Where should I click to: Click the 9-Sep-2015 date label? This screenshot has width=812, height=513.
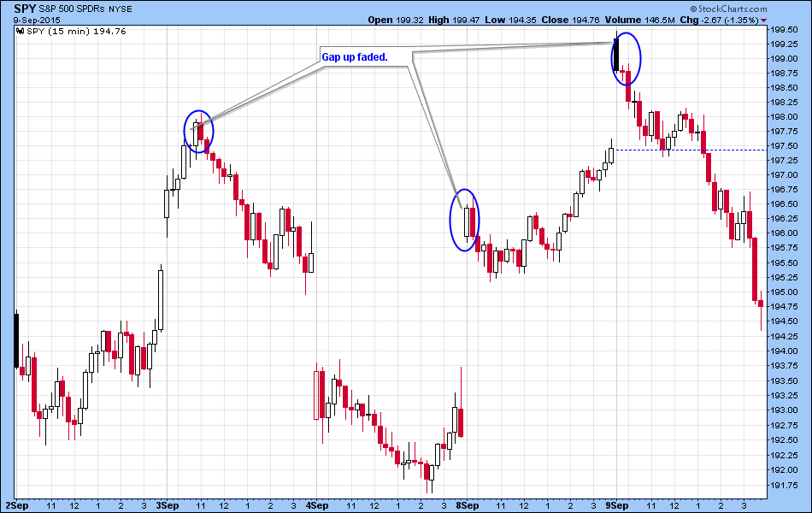click(x=37, y=21)
